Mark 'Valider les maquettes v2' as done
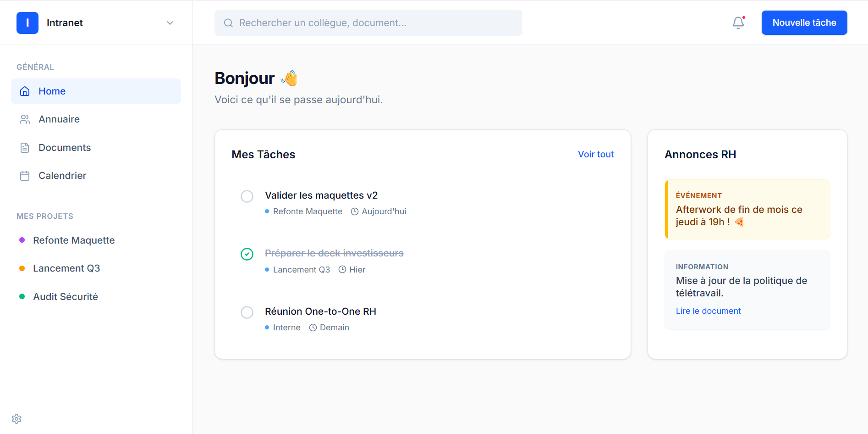This screenshot has width=868, height=434. pyautogui.click(x=247, y=196)
